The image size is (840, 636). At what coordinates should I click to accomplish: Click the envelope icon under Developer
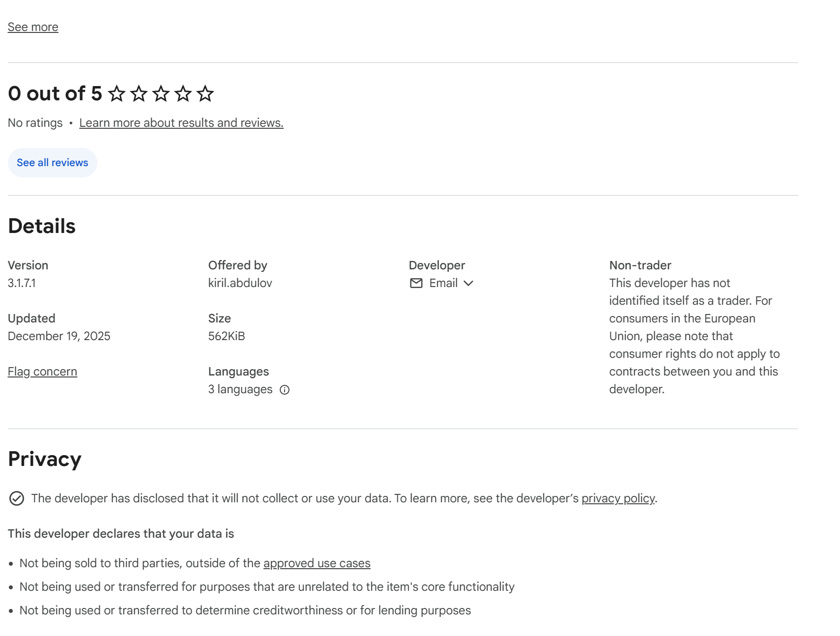[x=416, y=283]
